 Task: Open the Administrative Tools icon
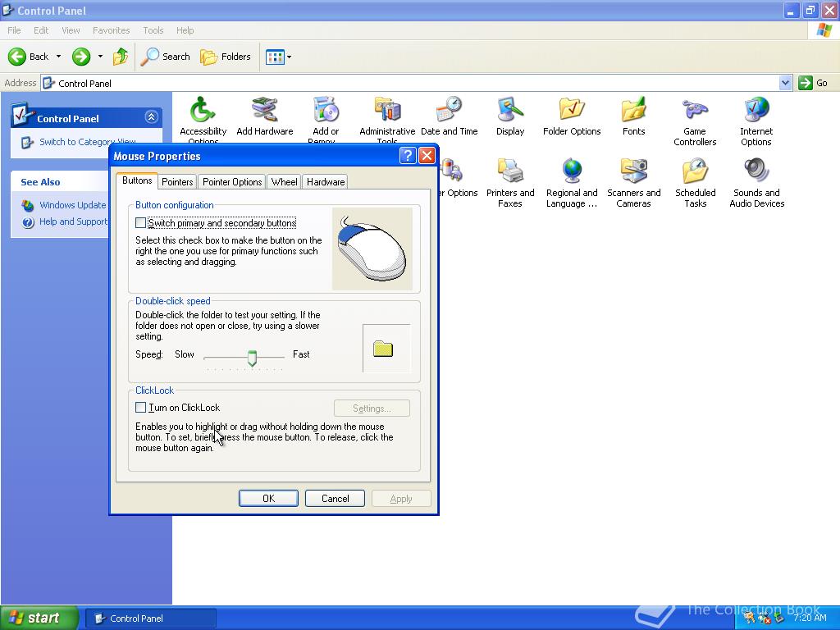pos(387,110)
